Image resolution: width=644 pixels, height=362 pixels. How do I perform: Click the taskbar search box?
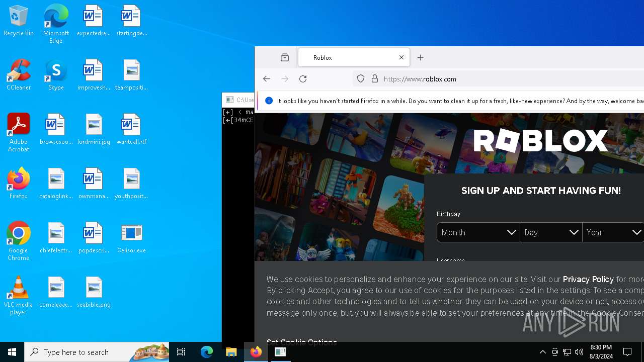tap(97, 352)
